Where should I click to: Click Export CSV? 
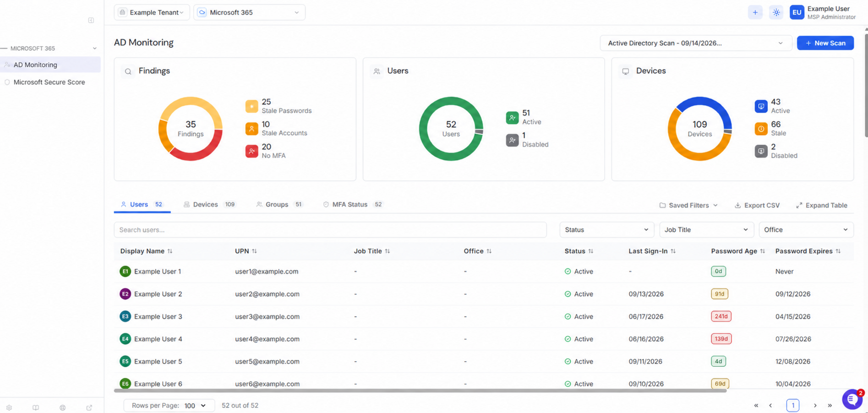click(x=757, y=206)
